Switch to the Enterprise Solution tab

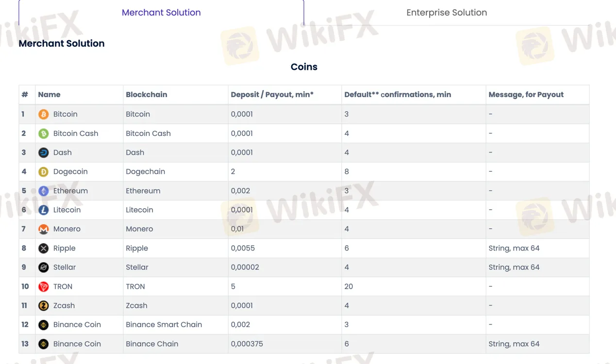pyautogui.click(x=447, y=12)
